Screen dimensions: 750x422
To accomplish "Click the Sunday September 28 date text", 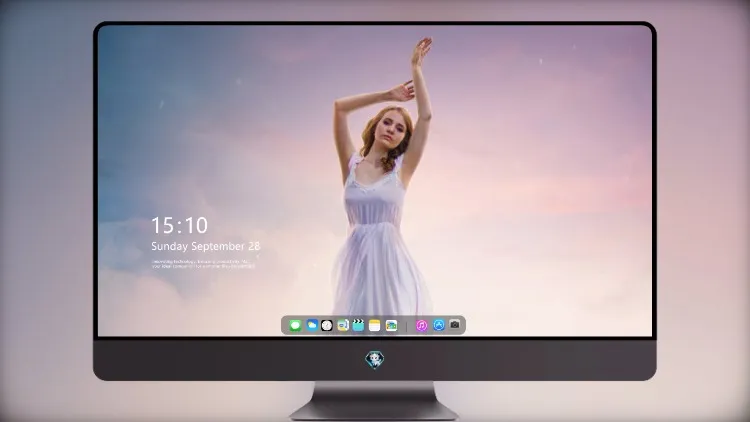I will pos(206,246).
